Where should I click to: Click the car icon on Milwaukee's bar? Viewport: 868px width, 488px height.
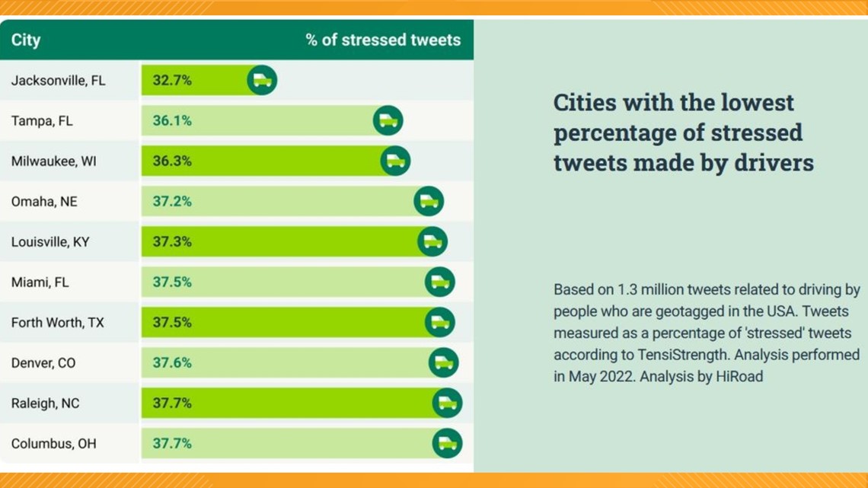pyautogui.click(x=395, y=161)
